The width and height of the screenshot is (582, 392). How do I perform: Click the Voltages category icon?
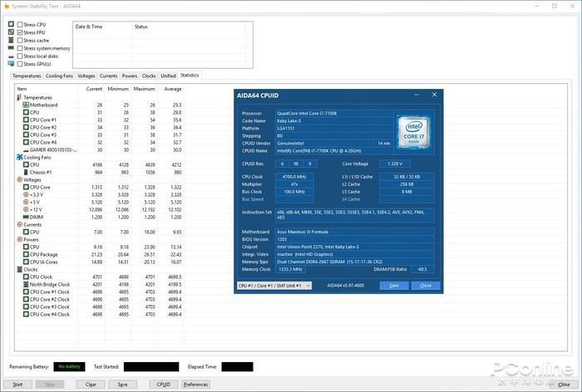(x=19, y=179)
